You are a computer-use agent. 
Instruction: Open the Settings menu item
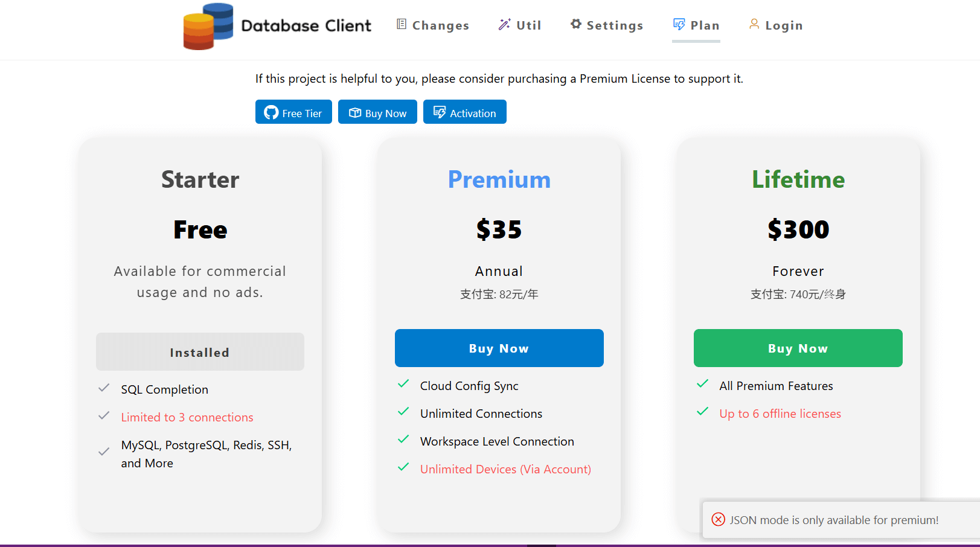tap(615, 25)
